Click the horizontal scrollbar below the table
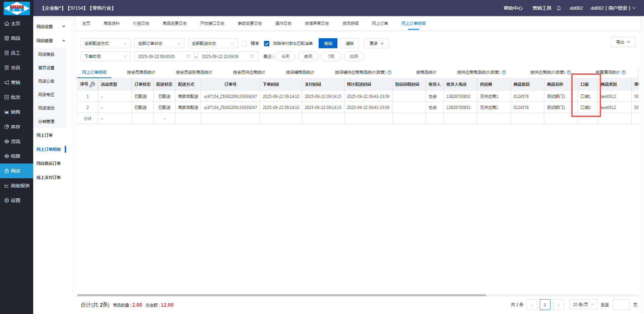Screen dimensions: 644x314 pos(281,295)
